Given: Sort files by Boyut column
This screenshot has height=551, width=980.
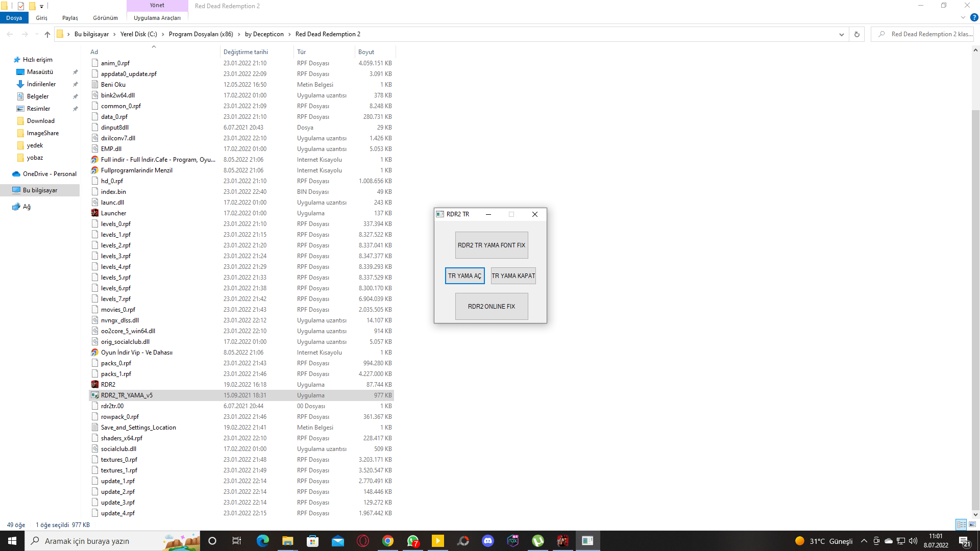Looking at the screenshot, I should point(375,52).
